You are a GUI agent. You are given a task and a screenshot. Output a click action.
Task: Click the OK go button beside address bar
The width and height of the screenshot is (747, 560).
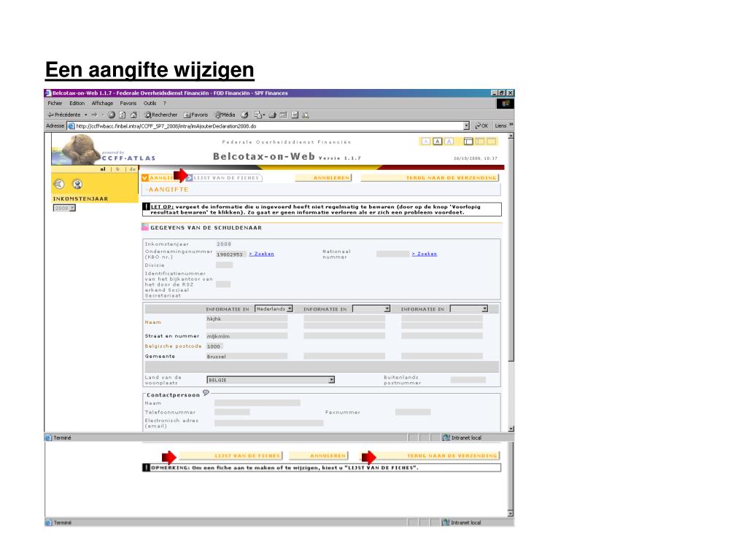tap(481, 125)
